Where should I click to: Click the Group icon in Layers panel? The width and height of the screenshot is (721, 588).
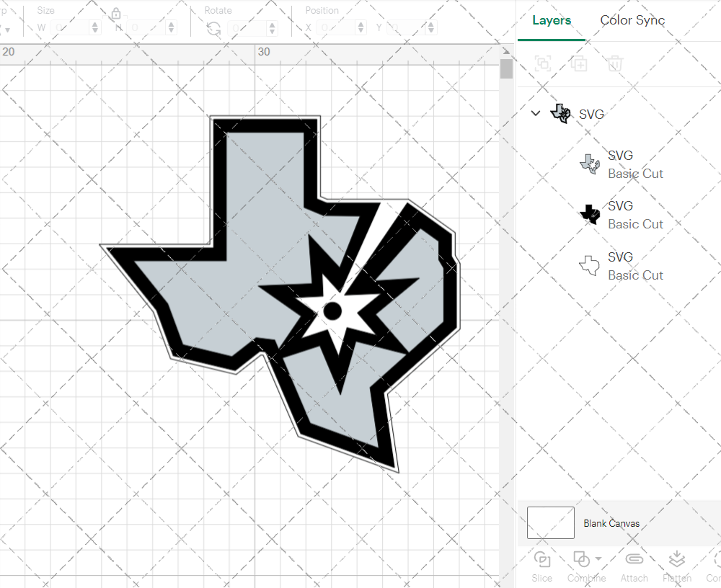[543, 63]
